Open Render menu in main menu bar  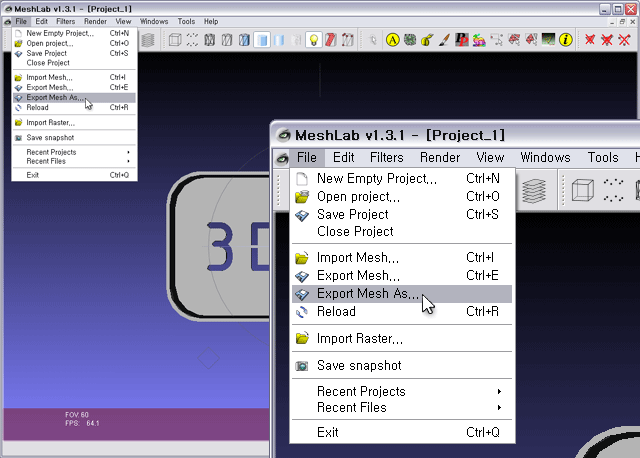[95, 22]
